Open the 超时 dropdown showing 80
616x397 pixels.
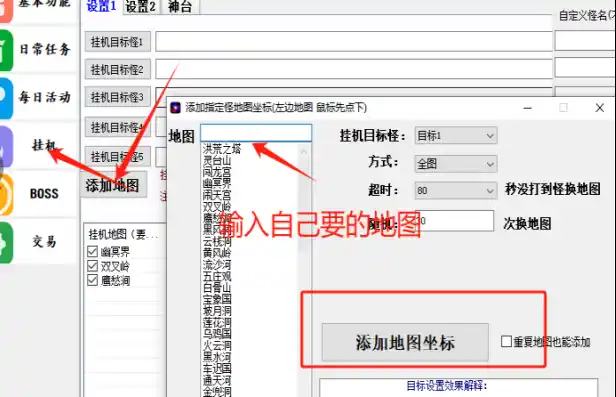coord(456,190)
